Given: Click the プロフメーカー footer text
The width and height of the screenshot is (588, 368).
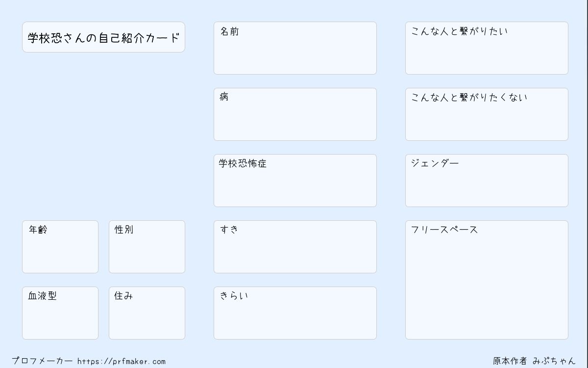Looking at the screenshot, I should click(42, 361).
